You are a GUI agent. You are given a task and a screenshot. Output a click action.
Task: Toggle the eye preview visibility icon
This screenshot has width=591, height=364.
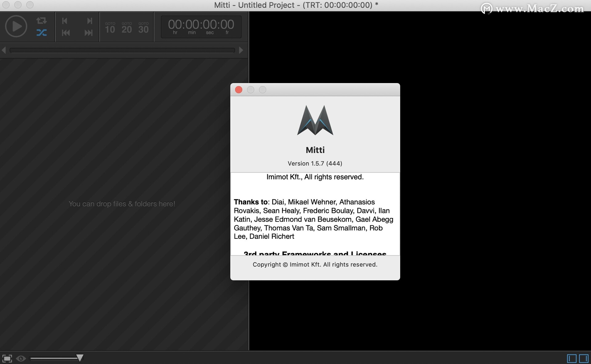coord(21,358)
